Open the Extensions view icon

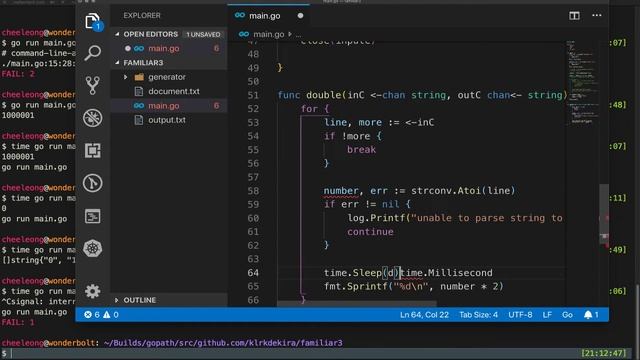coord(93,151)
